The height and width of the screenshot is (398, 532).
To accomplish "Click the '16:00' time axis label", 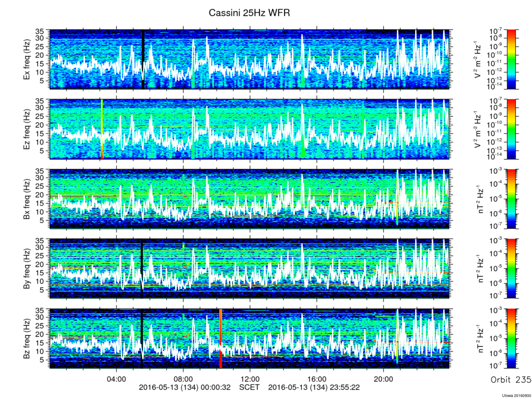I will tap(316, 379).
